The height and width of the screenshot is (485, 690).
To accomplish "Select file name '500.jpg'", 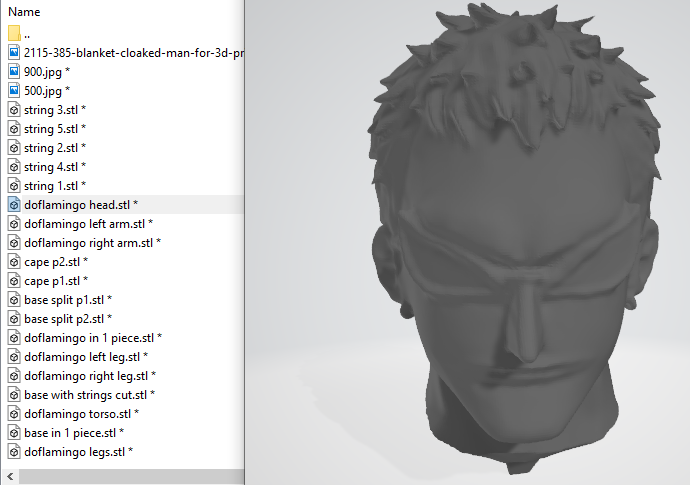I will tap(43, 91).
